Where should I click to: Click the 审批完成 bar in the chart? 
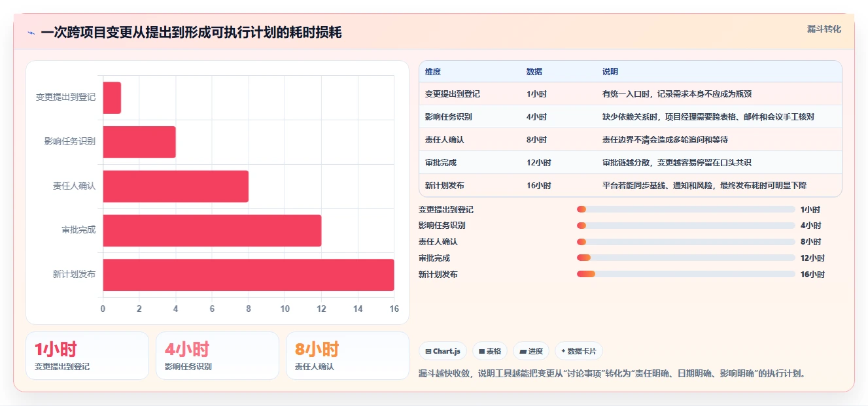coord(212,231)
